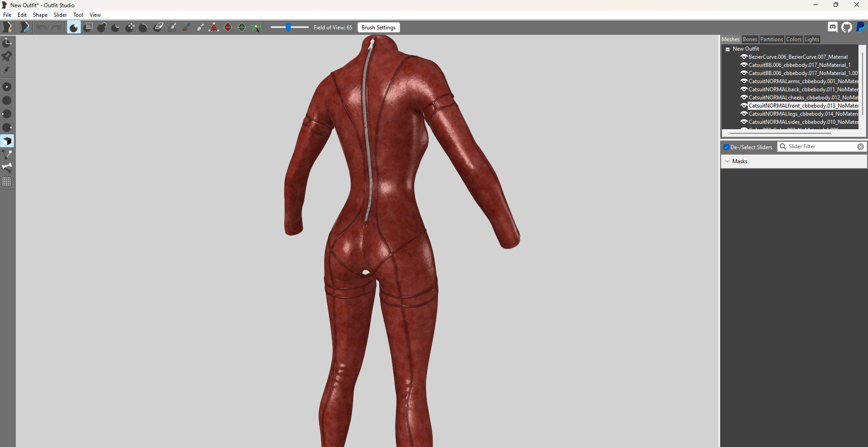This screenshot has width=868, height=447.
Task: Click the New Project icon with star
Action: pos(8,28)
